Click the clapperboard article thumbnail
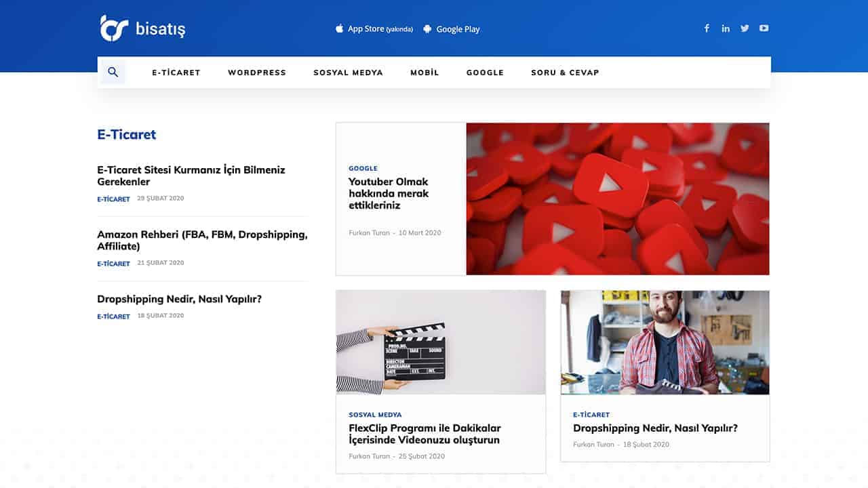Image resolution: width=868 pixels, height=488 pixels. pos(441,342)
